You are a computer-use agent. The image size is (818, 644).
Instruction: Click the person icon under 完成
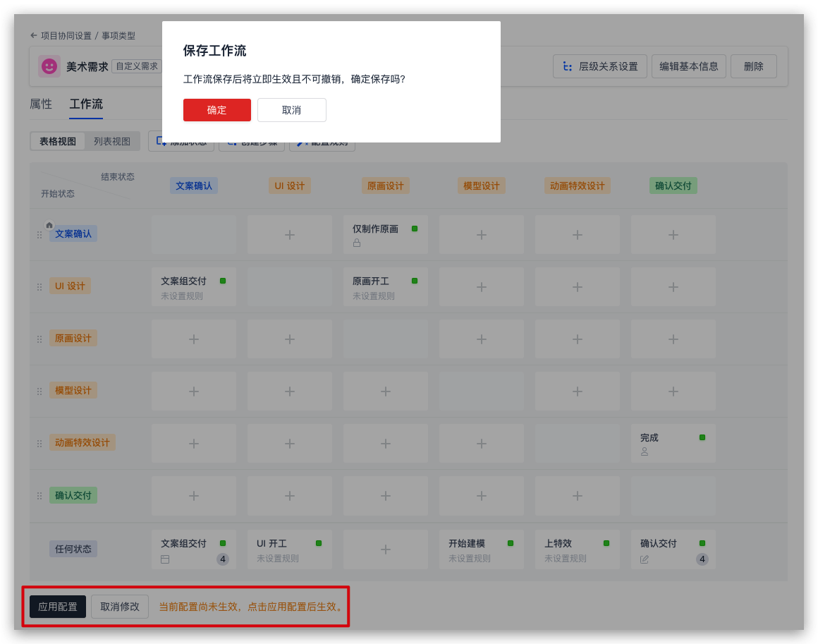[x=645, y=451]
